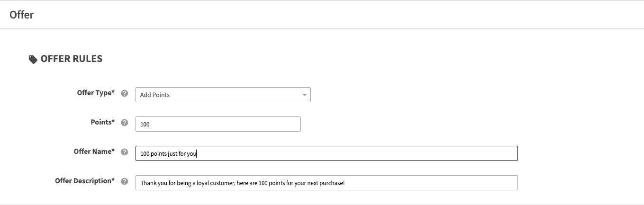Image resolution: width=644 pixels, height=205 pixels.
Task: Click into the Offer Description field
Action: click(x=327, y=183)
